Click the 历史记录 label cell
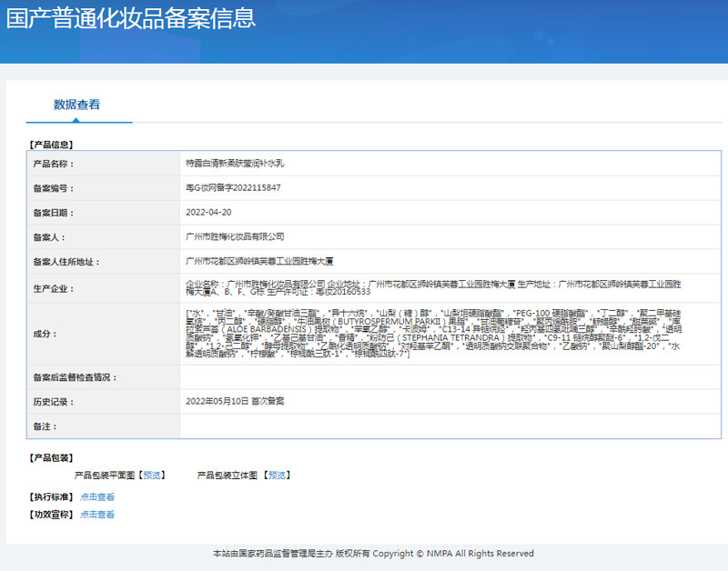 (x=104, y=402)
